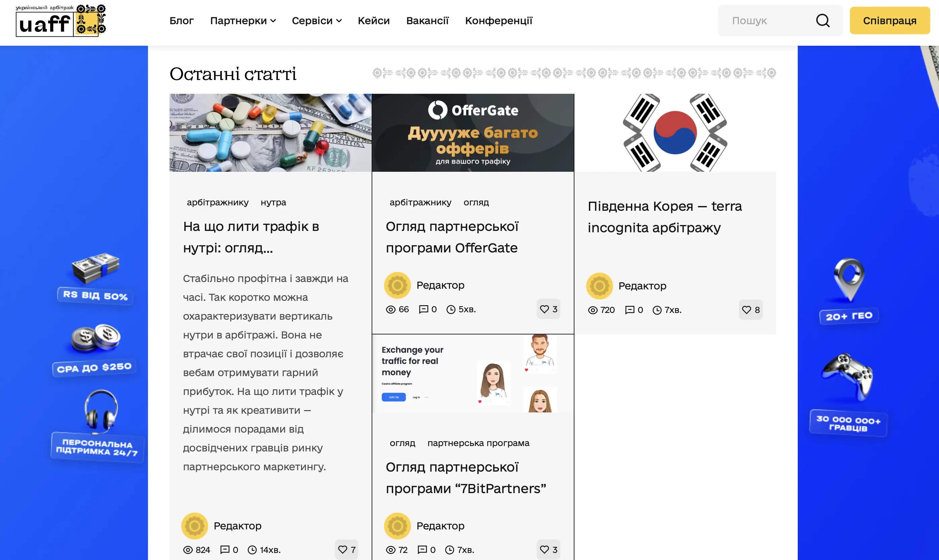939x560 pixels.
Task: Click the headphones personal support banner
Action: [x=98, y=426]
